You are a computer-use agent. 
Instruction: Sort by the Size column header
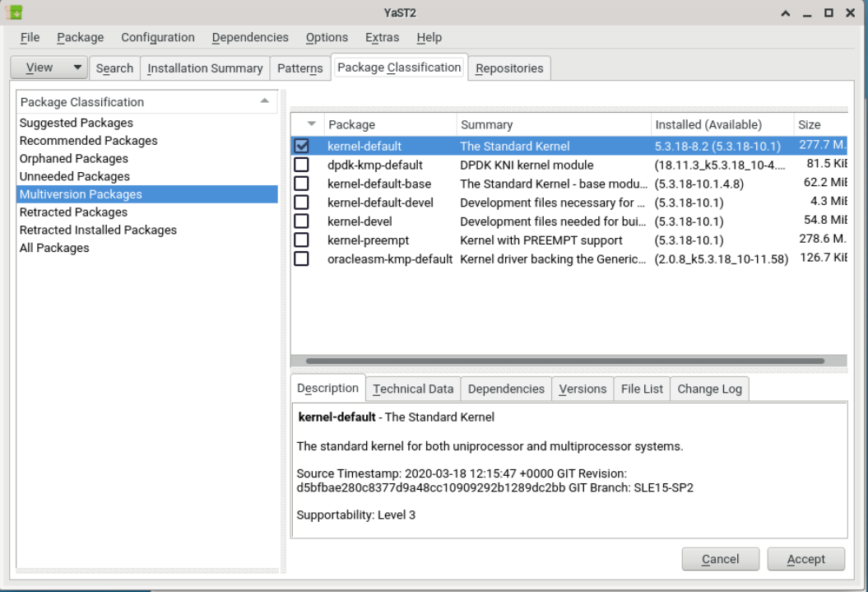[x=809, y=125]
